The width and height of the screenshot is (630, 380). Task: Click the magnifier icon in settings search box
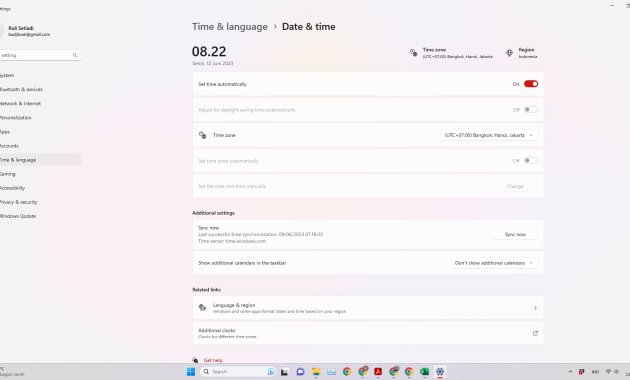pos(75,55)
